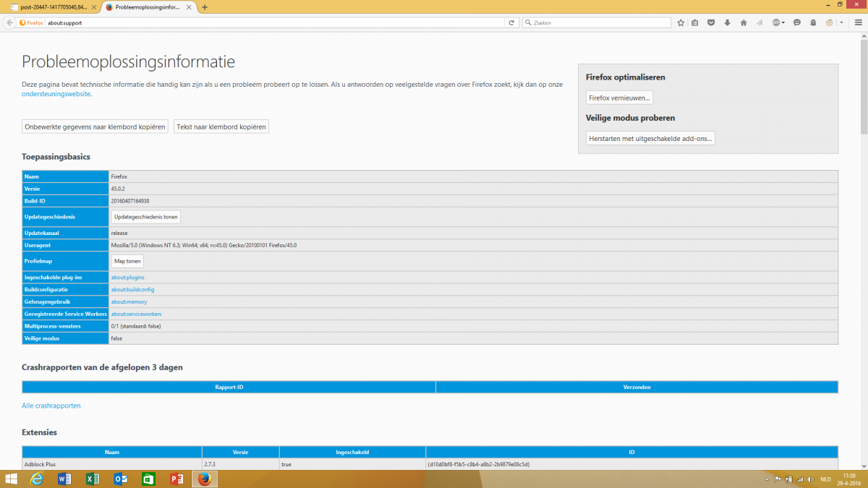Click the globe add-on icon in toolbar
This screenshot has width=868, height=488.
775,22
